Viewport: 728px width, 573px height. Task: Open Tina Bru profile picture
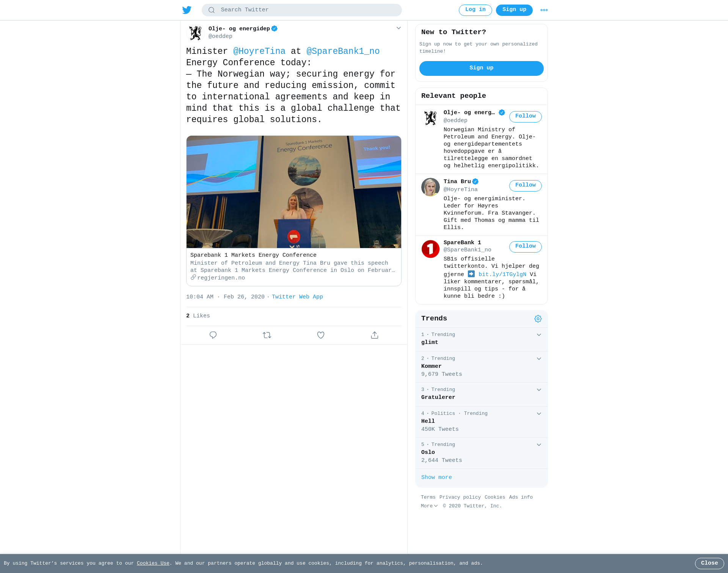430,187
